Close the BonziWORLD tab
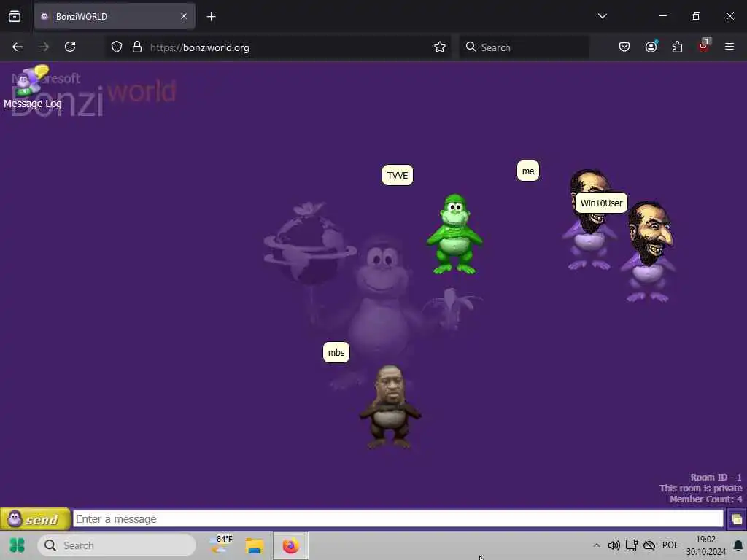 click(x=184, y=16)
